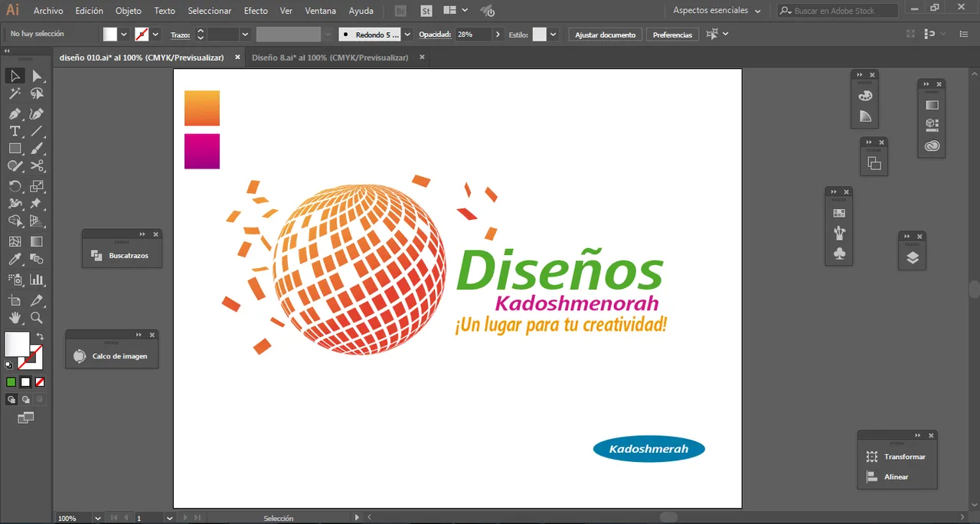
Task: Activate the Eyedropper tool
Action: pyautogui.click(x=15, y=260)
